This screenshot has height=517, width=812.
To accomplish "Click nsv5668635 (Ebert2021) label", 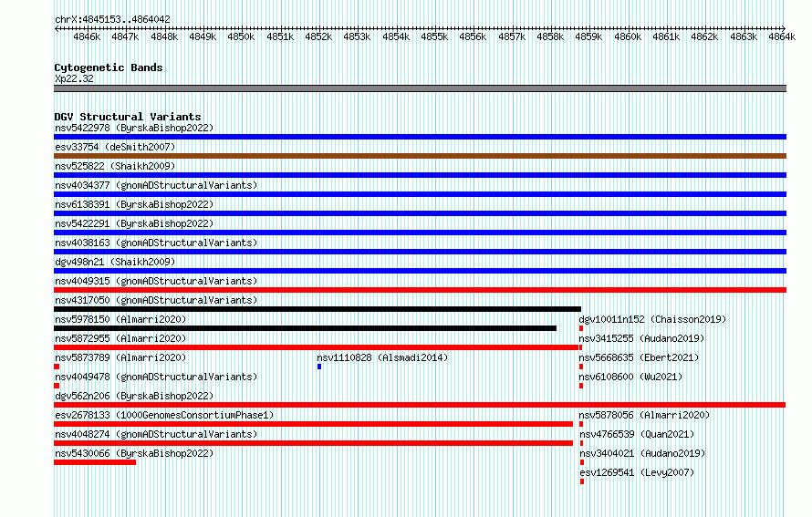I will click(639, 357).
